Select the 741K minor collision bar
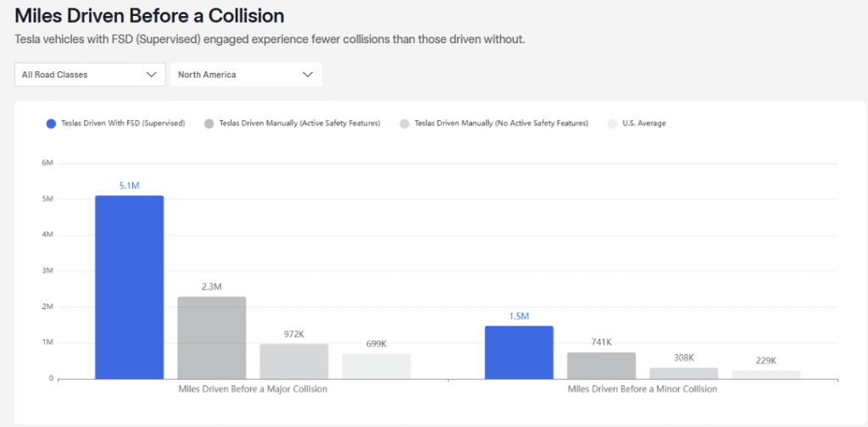 (601, 365)
